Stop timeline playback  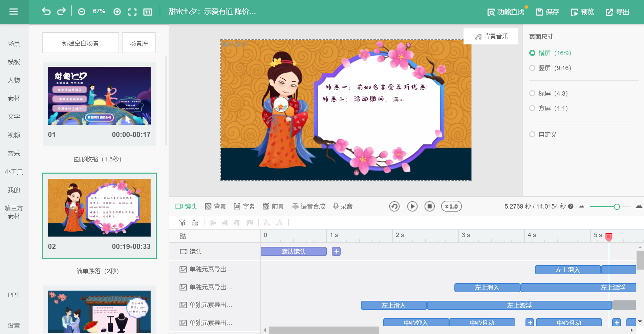click(x=430, y=206)
